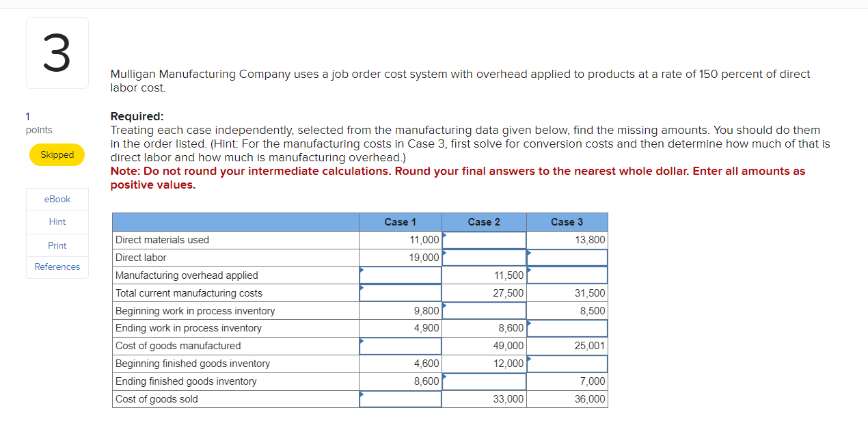The image size is (868, 436).
Task: Click Case 3 Manufacturing overhead applied input
Action: pos(567,275)
